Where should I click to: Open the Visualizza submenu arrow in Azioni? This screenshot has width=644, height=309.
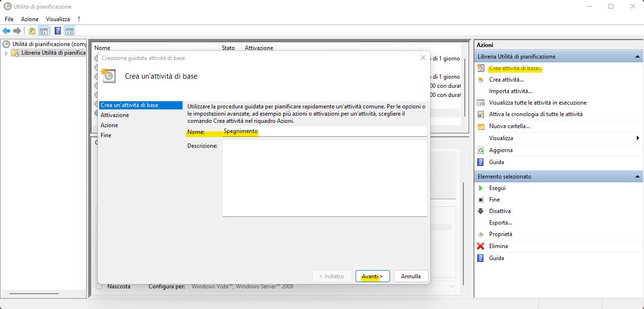[x=638, y=138]
